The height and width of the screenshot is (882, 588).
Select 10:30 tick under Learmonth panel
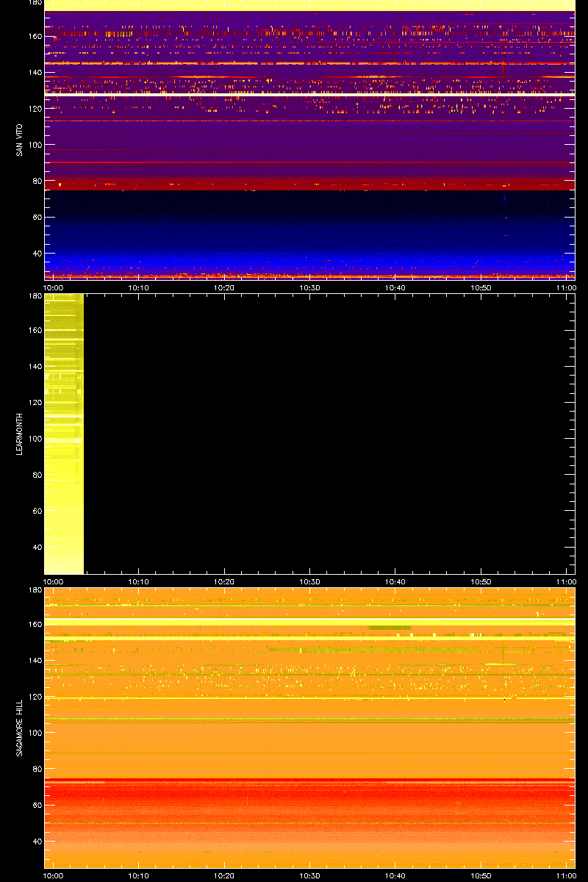point(310,581)
